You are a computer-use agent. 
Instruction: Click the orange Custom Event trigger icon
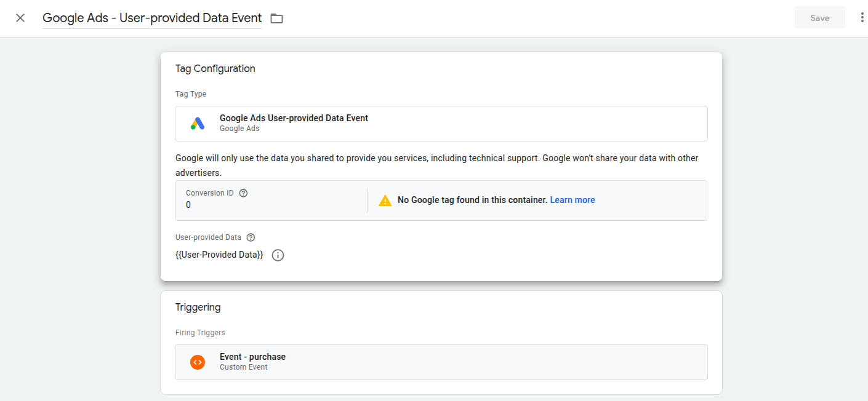198,362
